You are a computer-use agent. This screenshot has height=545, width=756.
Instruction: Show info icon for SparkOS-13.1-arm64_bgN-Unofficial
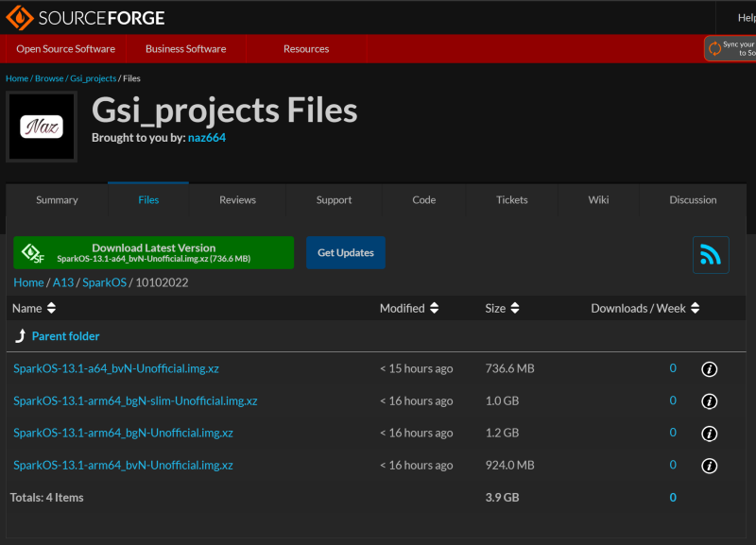[x=710, y=434]
